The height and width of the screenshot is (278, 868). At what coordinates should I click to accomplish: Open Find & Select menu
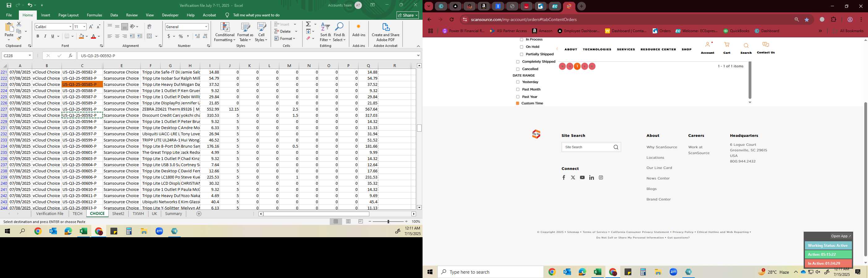pyautogui.click(x=339, y=32)
